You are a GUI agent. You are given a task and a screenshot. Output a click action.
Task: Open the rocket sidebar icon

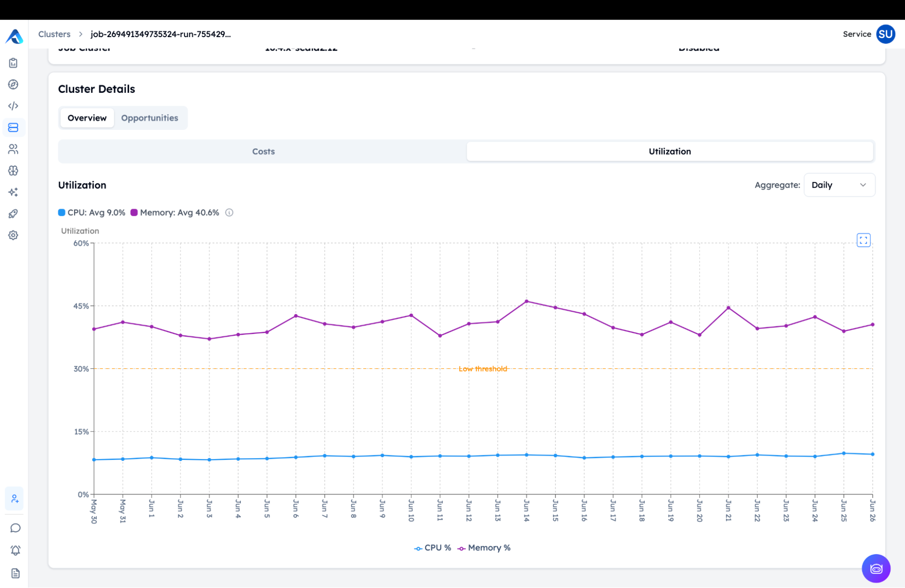pyautogui.click(x=13, y=214)
